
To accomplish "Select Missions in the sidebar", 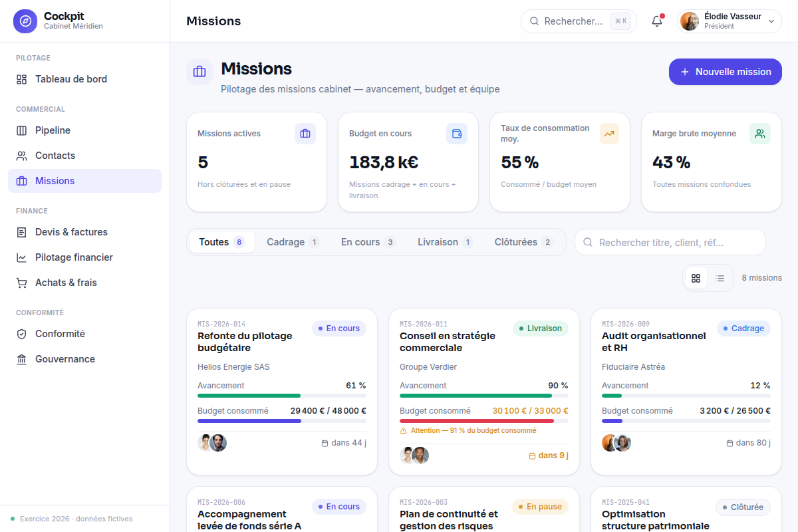I will point(84,181).
